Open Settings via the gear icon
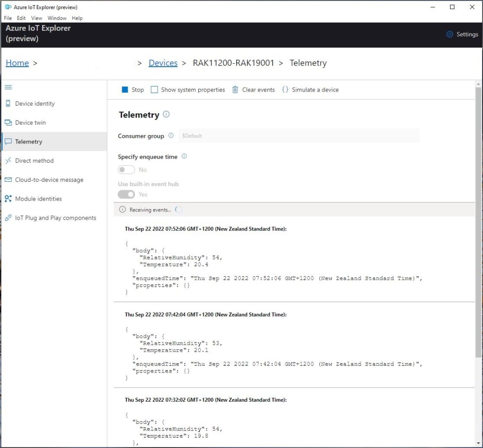 (x=450, y=34)
